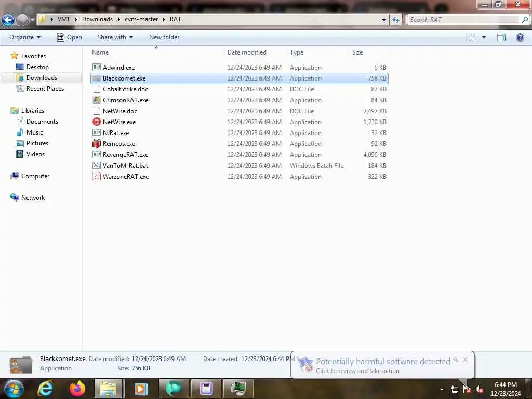Viewport: 532px width, 399px height.
Task: Dismiss the harmful software notification balloon
Action: [x=465, y=360]
